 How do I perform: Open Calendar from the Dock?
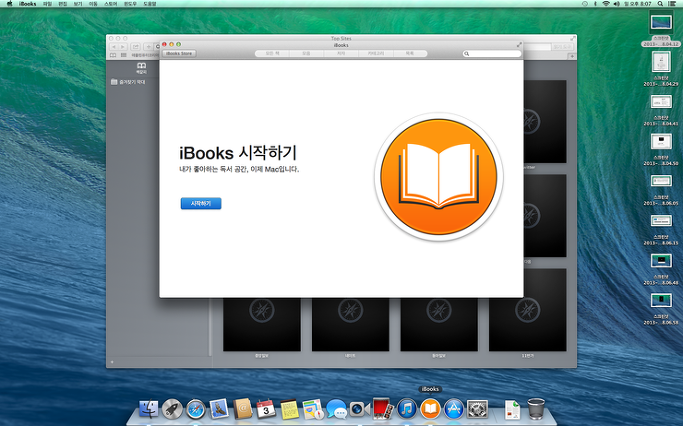point(266,409)
